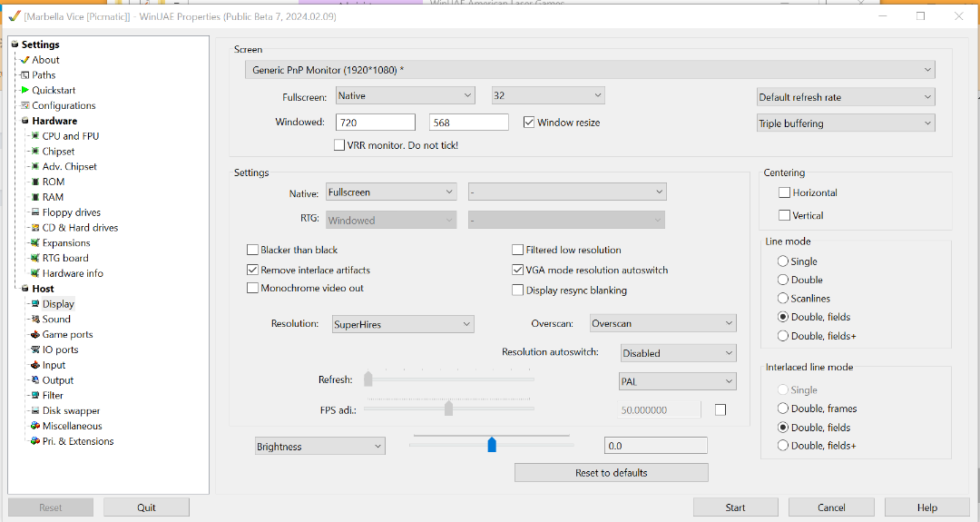Click the CPU and FPU chip icon
This screenshot has width=980, height=522.
click(x=35, y=136)
